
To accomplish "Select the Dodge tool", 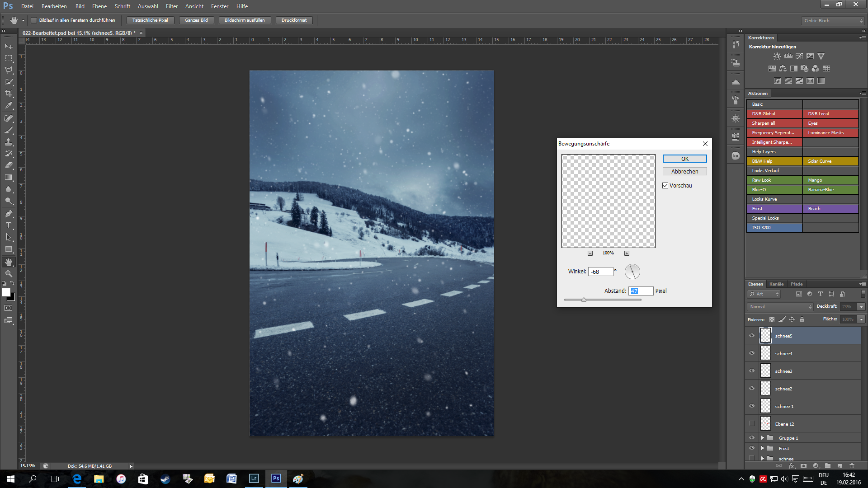I will click(9, 201).
